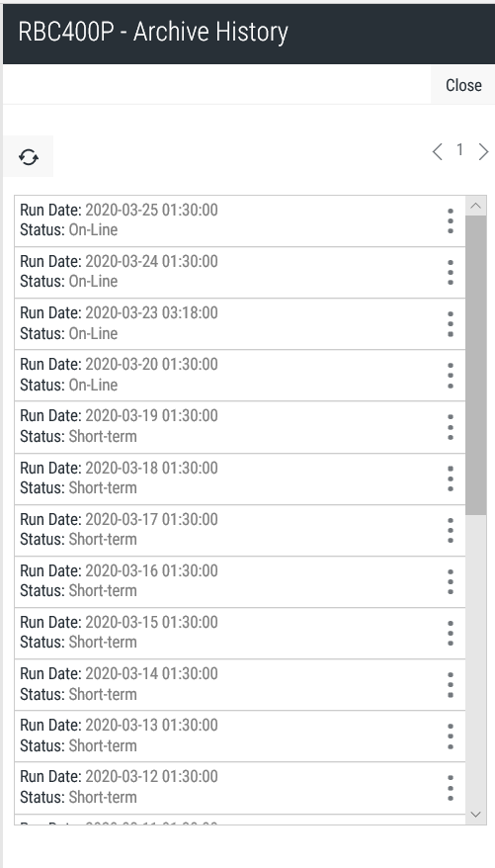Open three-dot menu for 2020-03-14 run
495x868 pixels.
[x=451, y=685]
